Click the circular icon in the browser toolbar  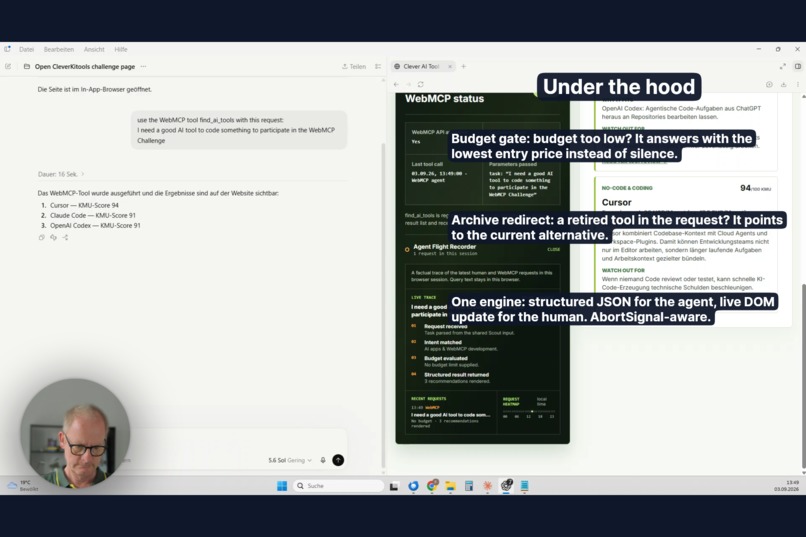point(769,84)
